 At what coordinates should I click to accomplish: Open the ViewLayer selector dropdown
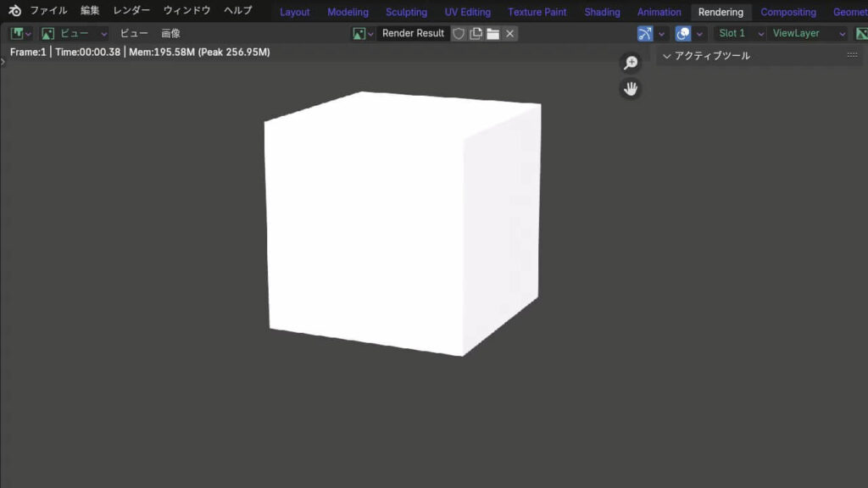coord(810,34)
